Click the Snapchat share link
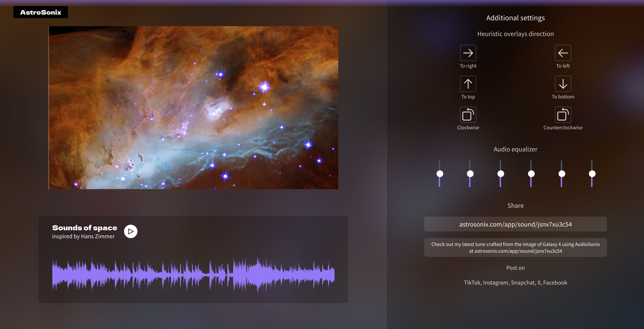The height and width of the screenshot is (329, 644). [523, 283]
